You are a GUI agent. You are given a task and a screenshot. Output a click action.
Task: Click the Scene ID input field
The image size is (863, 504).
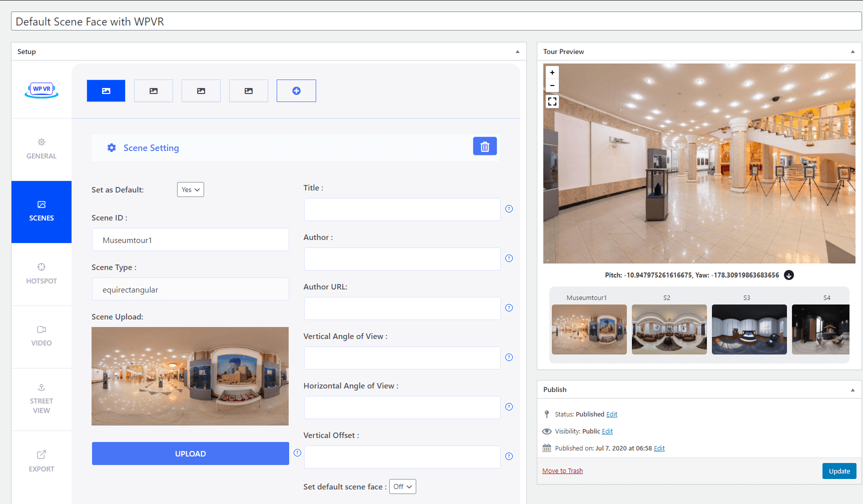click(191, 239)
